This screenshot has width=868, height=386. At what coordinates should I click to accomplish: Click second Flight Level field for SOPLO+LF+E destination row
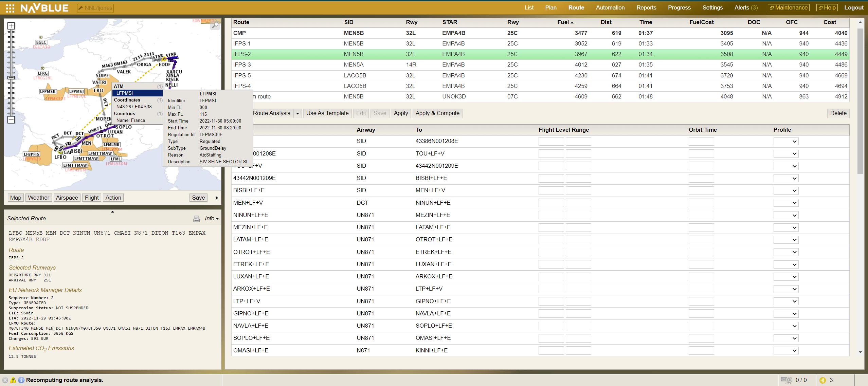pos(578,326)
